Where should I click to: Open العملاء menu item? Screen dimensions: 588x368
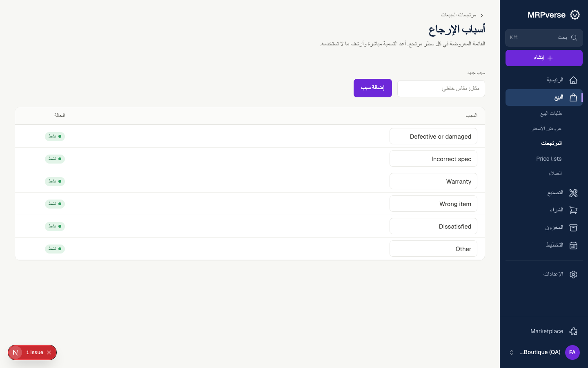pyautogui.click(x=555, y=173)
